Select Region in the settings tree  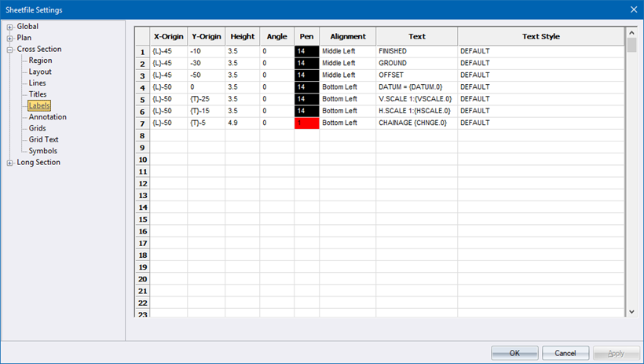pos(40,61)
